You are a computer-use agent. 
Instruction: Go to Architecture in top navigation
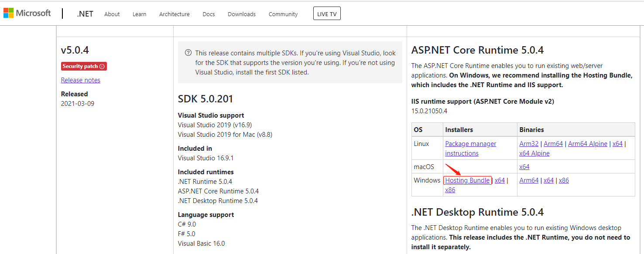click(x=175, y=14)
